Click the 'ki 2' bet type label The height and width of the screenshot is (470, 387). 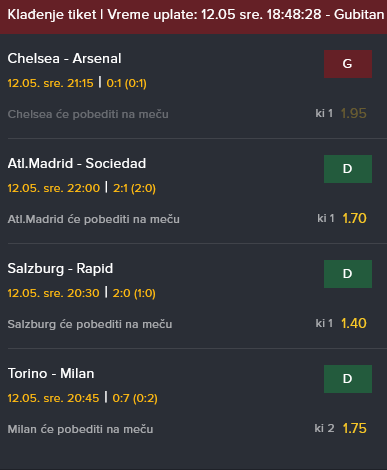pos(324,428)
